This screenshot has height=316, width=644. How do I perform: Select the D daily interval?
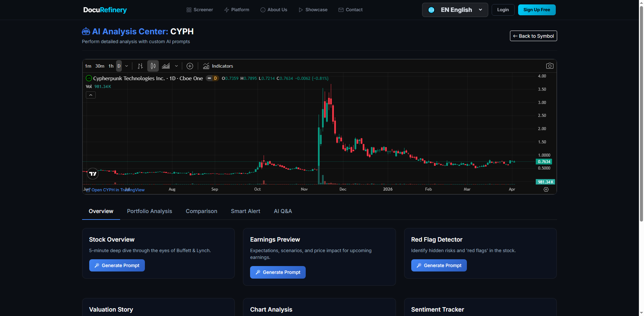[119, 66]
